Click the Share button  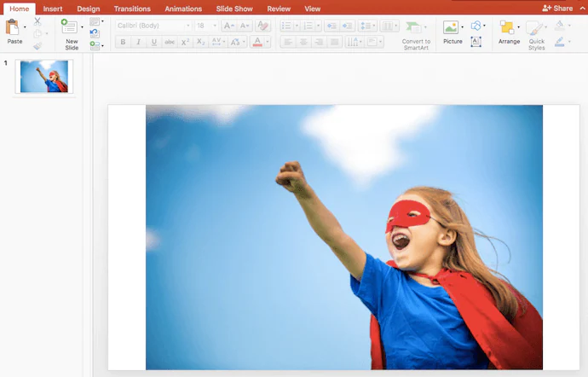click(557, 9)
